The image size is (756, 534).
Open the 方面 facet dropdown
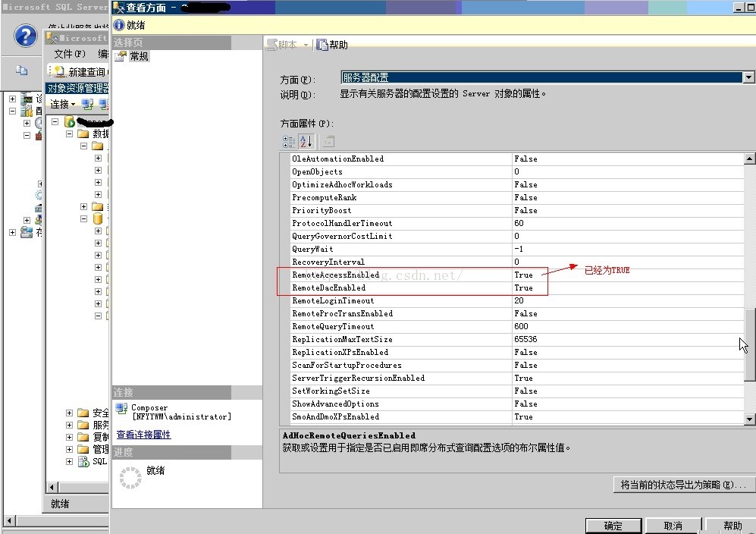(x=748, y=77)
